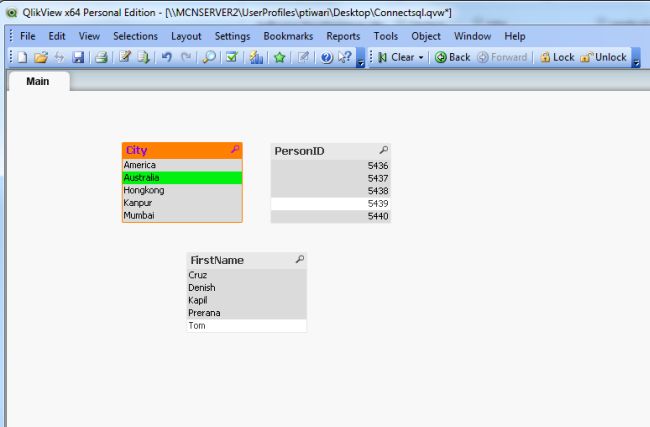Click the Reload script icon
The height and width of the screenshot is (427, 650).
coord(143,57)
